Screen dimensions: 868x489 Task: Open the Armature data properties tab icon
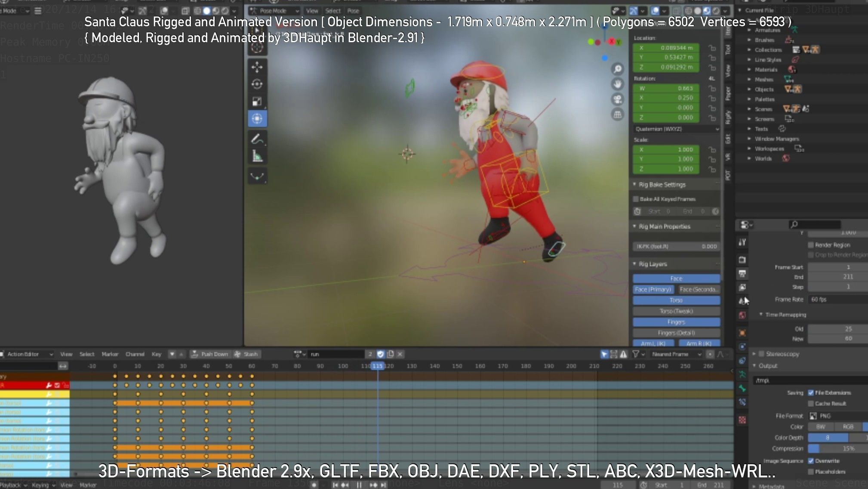point(742,374)
